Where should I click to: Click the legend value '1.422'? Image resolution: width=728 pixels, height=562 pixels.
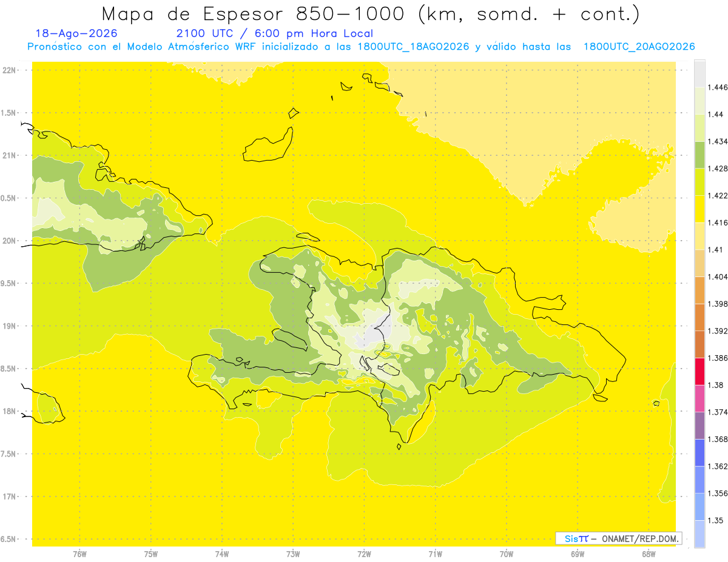click(x=717, y=196)
